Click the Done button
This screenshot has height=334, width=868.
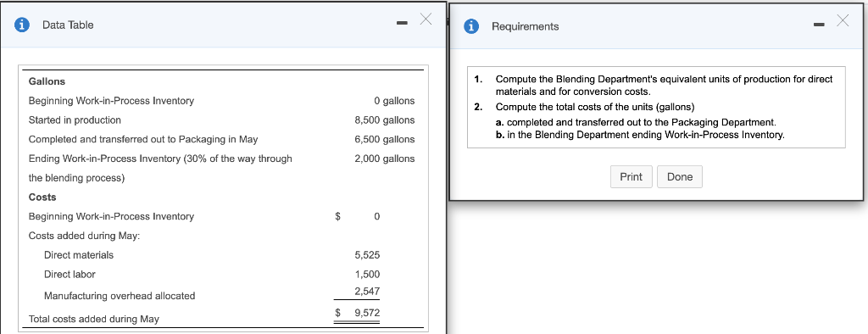[680, 176]
